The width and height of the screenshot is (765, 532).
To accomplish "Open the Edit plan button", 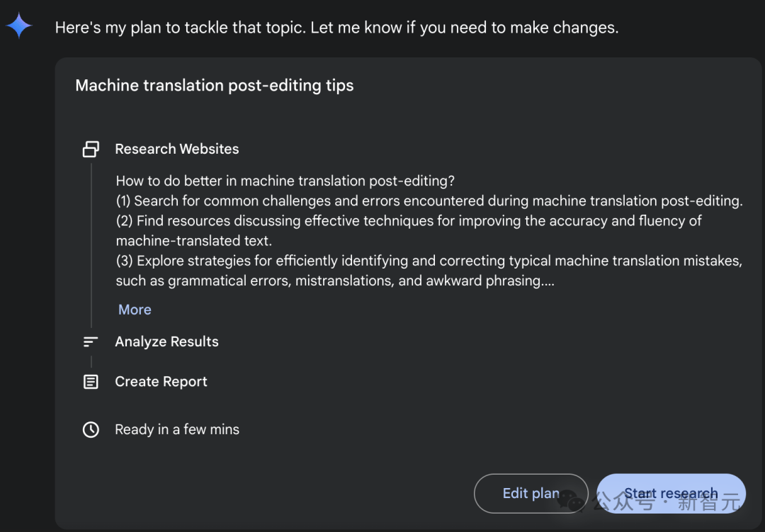I will click(x=531, y=493).
